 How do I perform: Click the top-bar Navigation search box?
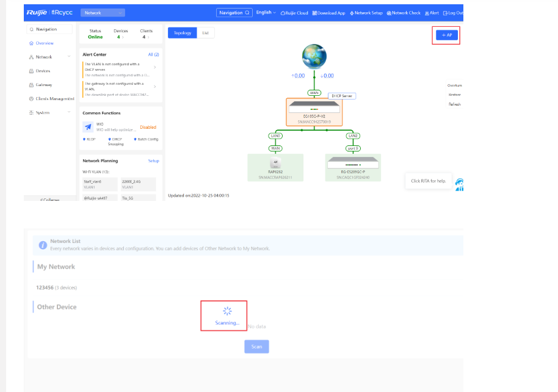[x=234, y=13]
